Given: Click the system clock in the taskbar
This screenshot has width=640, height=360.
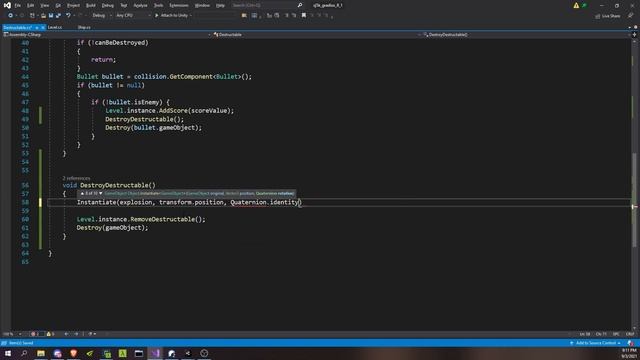Looking at the screenshot, I should pos(629,353).
